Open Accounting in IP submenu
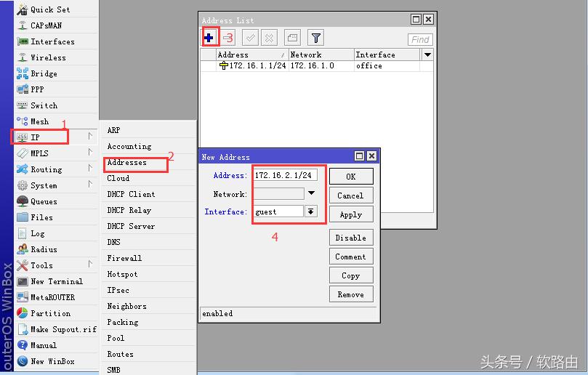The height and width of the screenshot is (375, 588). [x=129, y=146]
